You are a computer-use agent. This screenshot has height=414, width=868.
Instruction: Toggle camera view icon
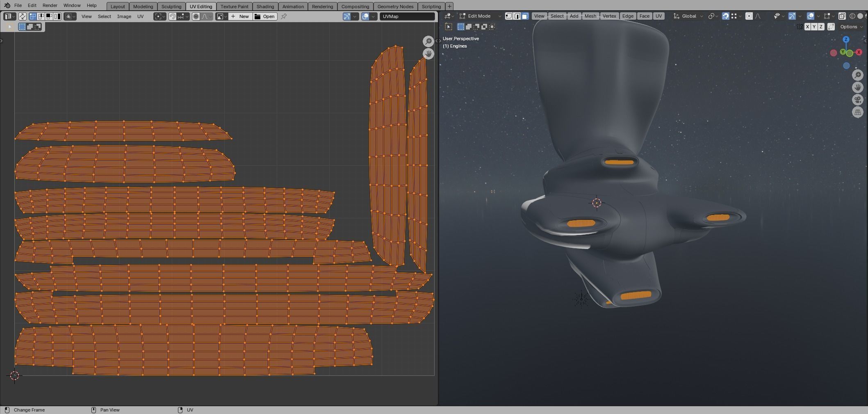(x=858, y=100)
